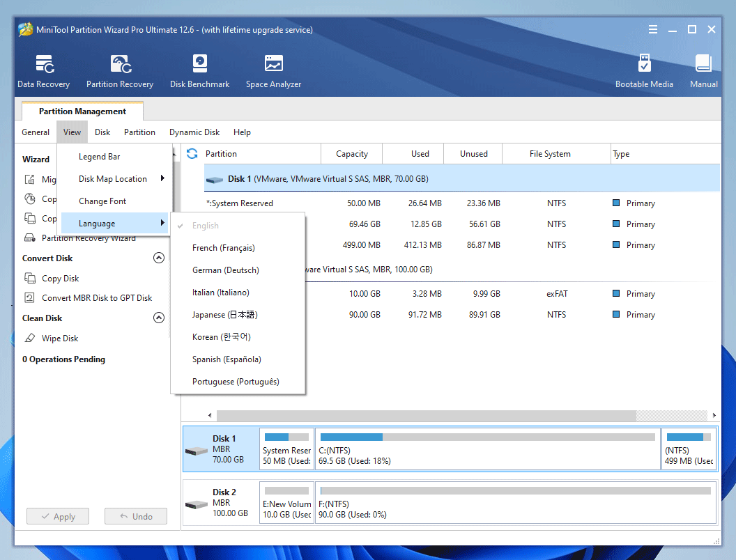Collapse the Clean Disk section

159,318
